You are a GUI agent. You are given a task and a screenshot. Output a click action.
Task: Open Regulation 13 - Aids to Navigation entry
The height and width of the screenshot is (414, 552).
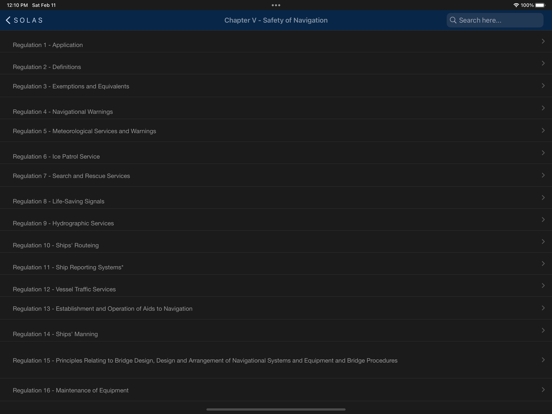pos(276,308)
